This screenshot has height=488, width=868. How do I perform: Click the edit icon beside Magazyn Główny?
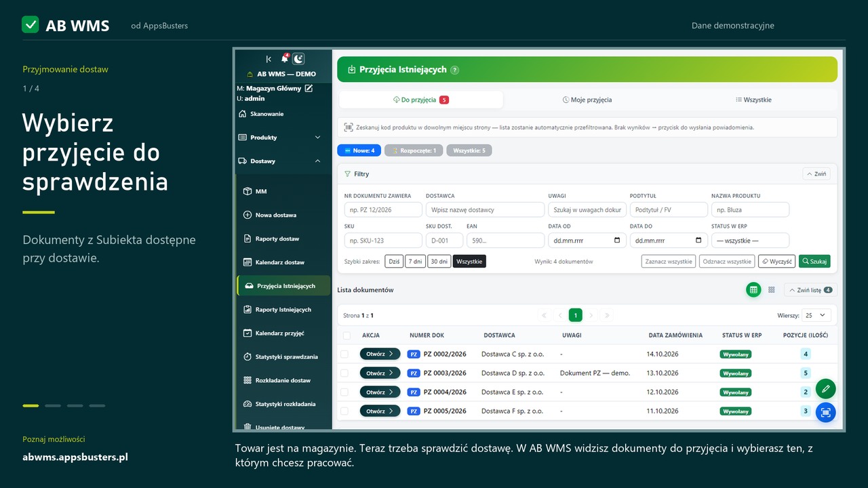point(309,88)
